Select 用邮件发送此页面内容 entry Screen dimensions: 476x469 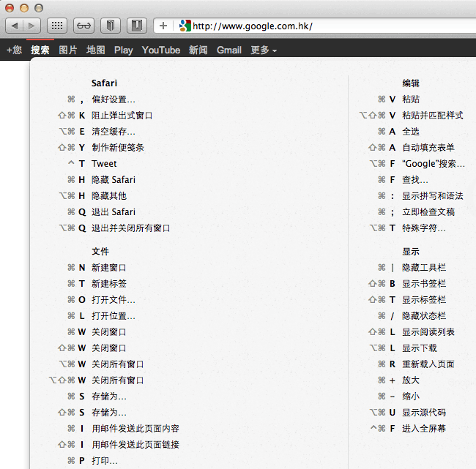click(x=135, y=428)
